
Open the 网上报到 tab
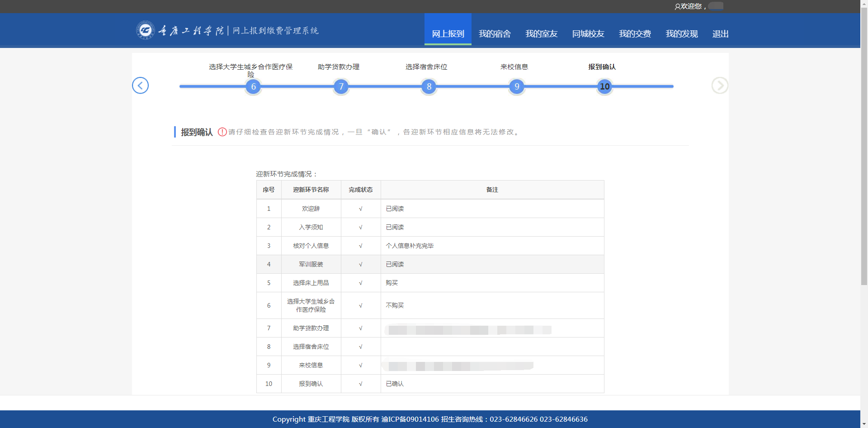pyautogui.click(x=448, y=34)
